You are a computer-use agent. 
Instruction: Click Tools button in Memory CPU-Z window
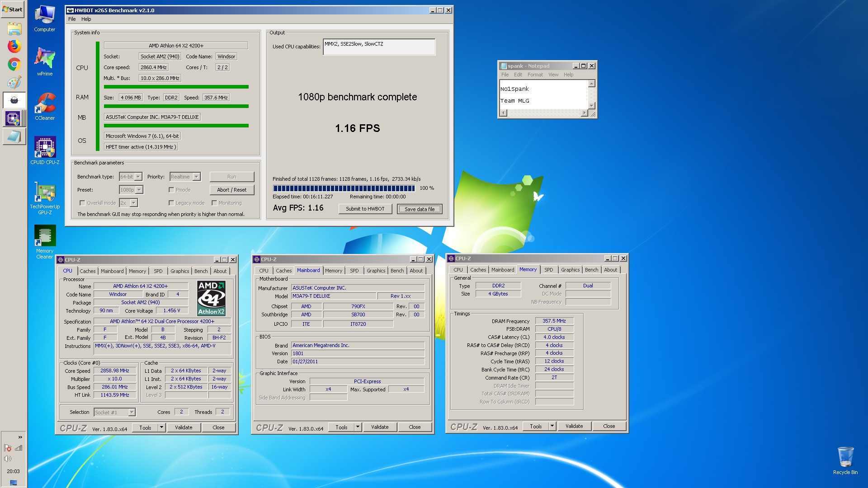pos(536,426)
